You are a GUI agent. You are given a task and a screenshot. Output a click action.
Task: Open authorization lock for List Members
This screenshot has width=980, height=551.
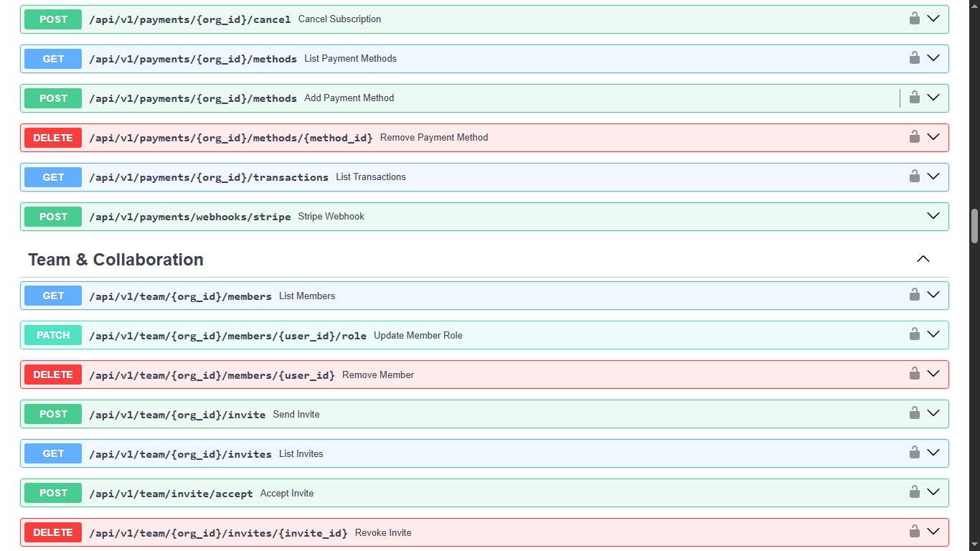[x=915, y=294]
